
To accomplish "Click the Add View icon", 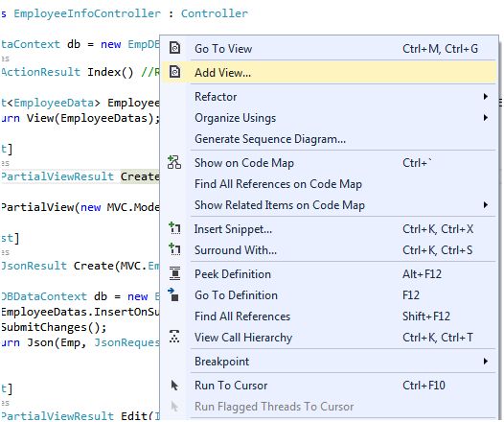I will pos(174,72).
